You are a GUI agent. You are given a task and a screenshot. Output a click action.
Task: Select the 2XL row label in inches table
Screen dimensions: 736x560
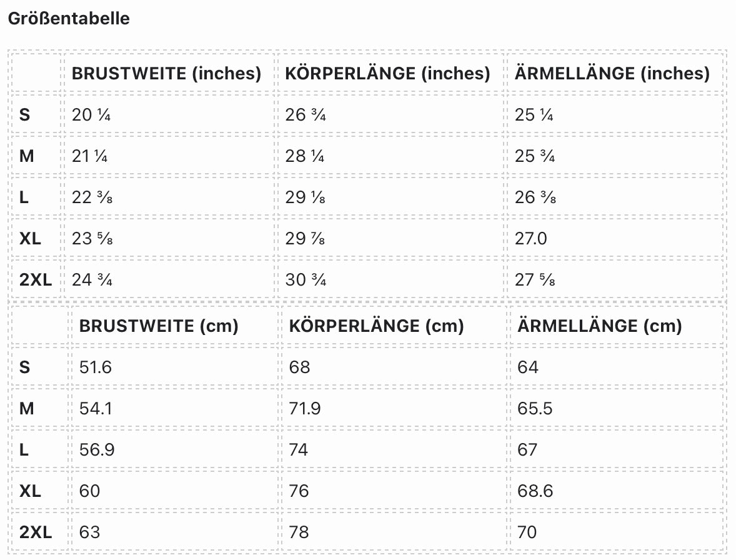36,280
